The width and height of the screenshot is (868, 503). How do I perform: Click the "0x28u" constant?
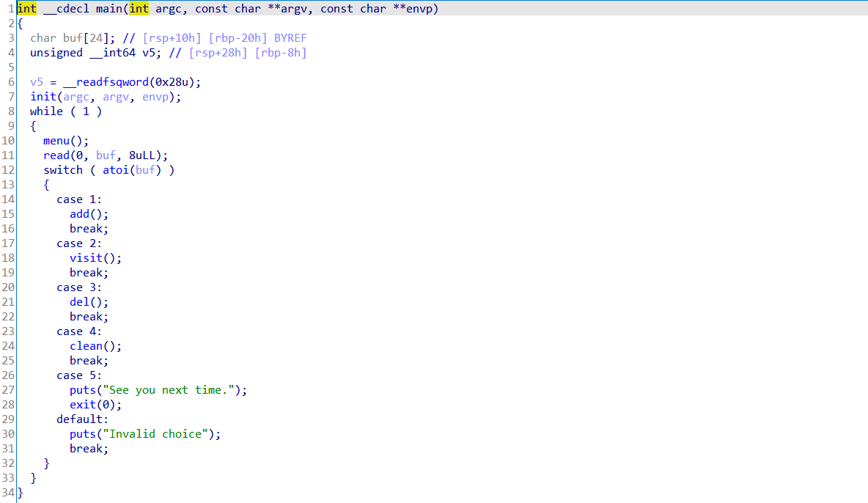pyautogui.click(x=172, y=82)
